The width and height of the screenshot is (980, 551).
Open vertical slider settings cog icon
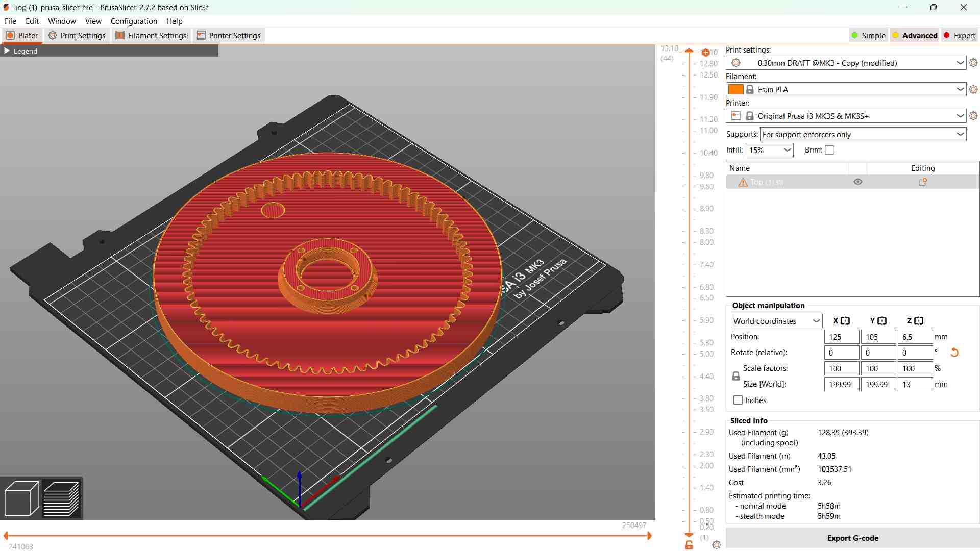coord(717,545)
